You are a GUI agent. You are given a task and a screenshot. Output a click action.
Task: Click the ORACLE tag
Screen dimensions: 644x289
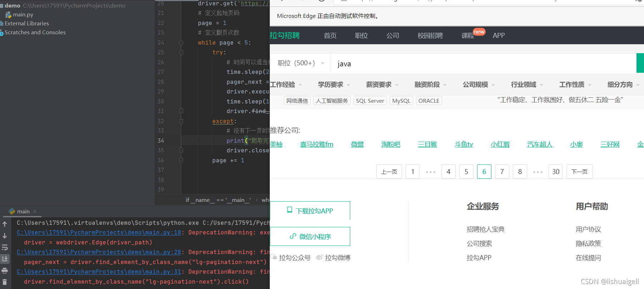pos(429,101)
